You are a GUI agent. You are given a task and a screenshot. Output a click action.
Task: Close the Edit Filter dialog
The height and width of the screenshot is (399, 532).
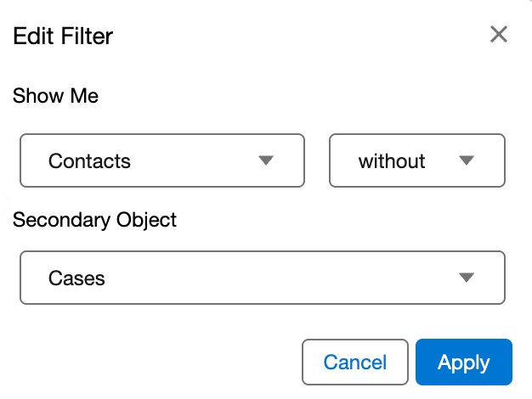pyautogui.click(x=499, y=34)
